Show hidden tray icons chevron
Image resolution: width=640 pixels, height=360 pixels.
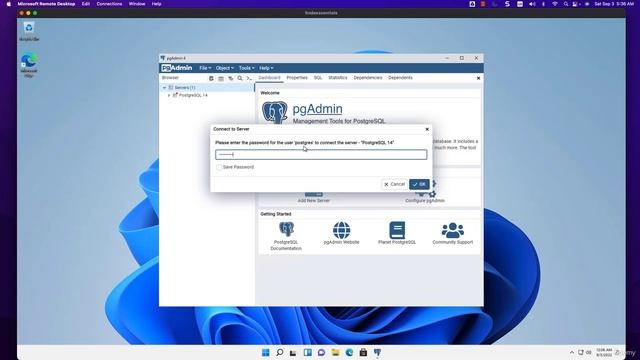pos(571,352)
